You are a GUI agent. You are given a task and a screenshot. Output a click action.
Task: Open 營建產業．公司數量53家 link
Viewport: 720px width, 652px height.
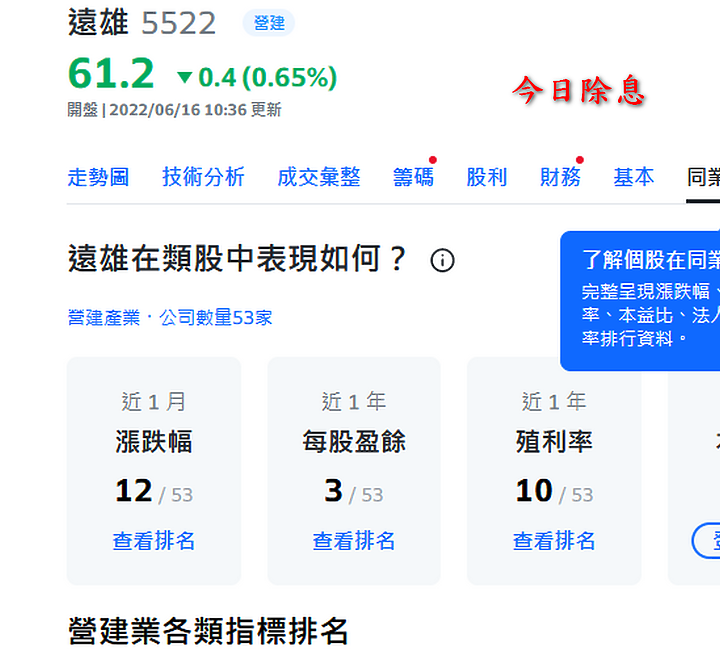coord(170,317)
